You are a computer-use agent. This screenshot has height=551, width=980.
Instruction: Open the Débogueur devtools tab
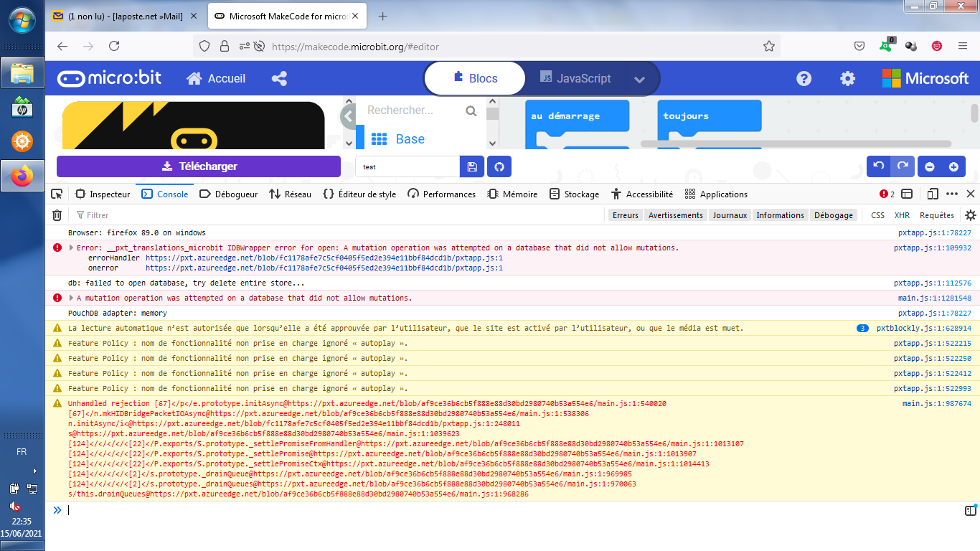click(228, 194)
